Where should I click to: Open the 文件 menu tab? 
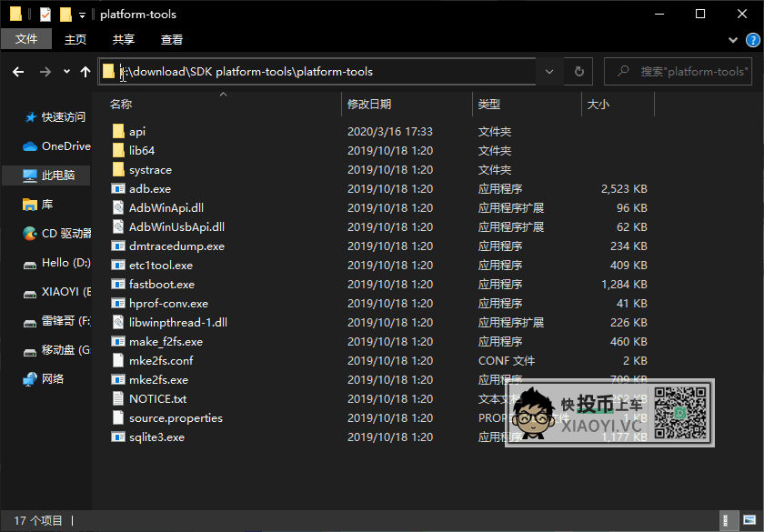click(x=26, y=39)
